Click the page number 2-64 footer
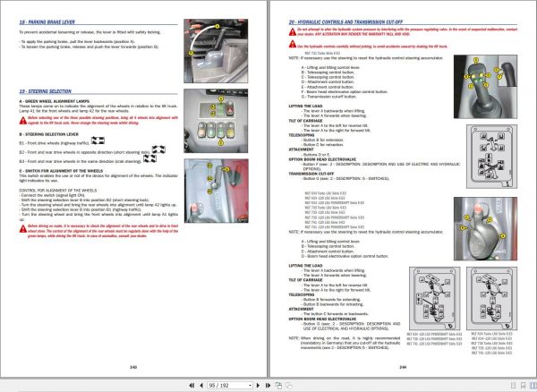The image size is (537, 392). pos(403,367)
